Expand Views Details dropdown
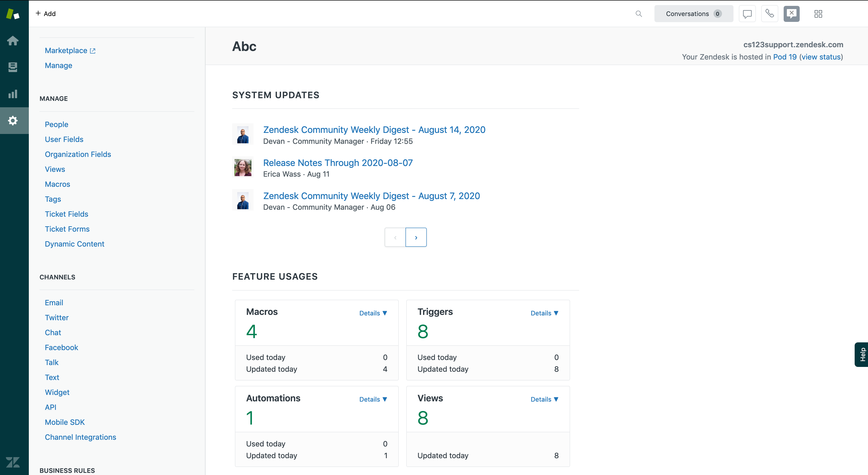868x475 pixels. click(x=544, y=399)
